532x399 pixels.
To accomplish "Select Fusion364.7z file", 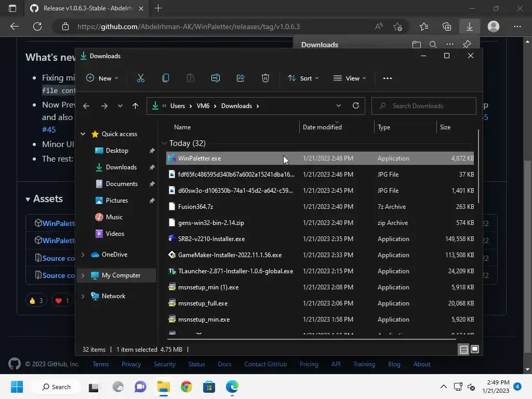I will click(320, 207).
